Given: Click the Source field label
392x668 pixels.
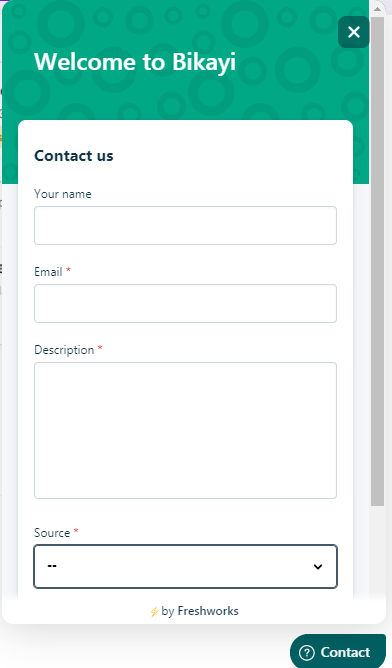Looking at the screenshot, I should tap(52, 533).
